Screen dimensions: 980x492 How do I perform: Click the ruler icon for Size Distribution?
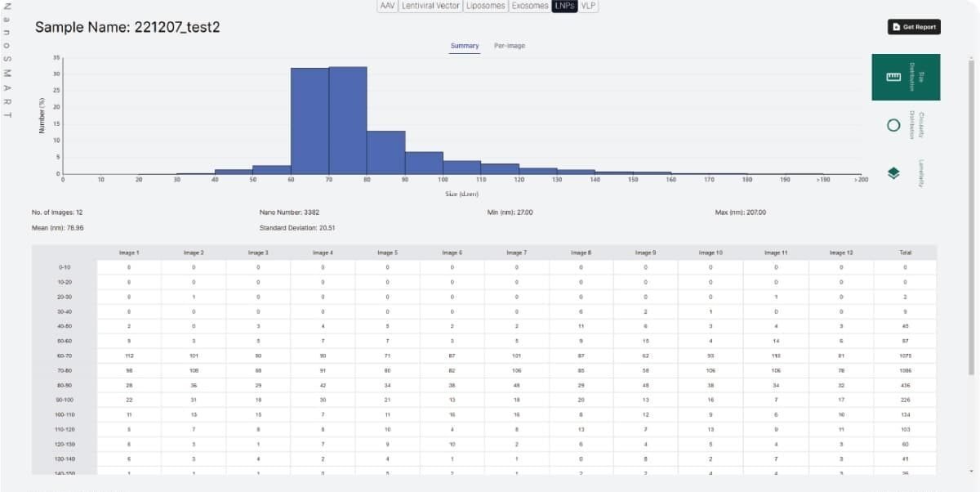(x=893, y=77)
